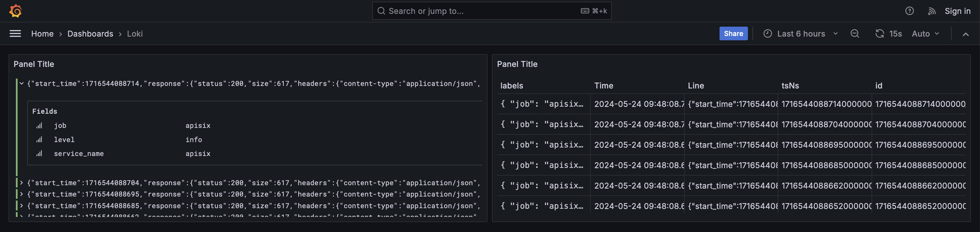Expand log line with start_time 1716544088704
This screenshot has height=232, width=980.
22,183
